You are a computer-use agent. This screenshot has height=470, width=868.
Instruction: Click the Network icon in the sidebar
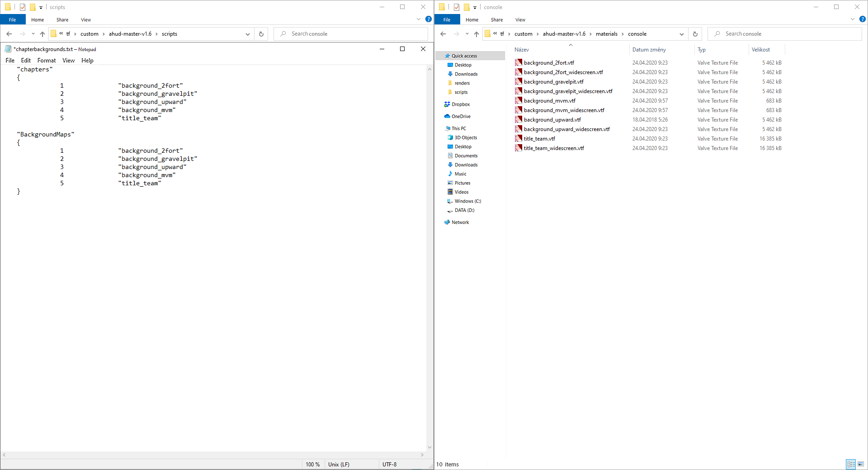tap(447, 222)
